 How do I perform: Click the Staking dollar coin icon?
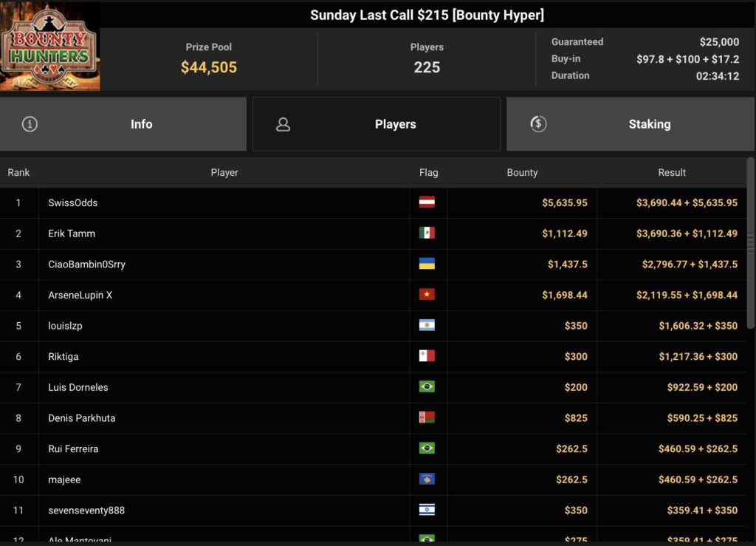point(538,124)
